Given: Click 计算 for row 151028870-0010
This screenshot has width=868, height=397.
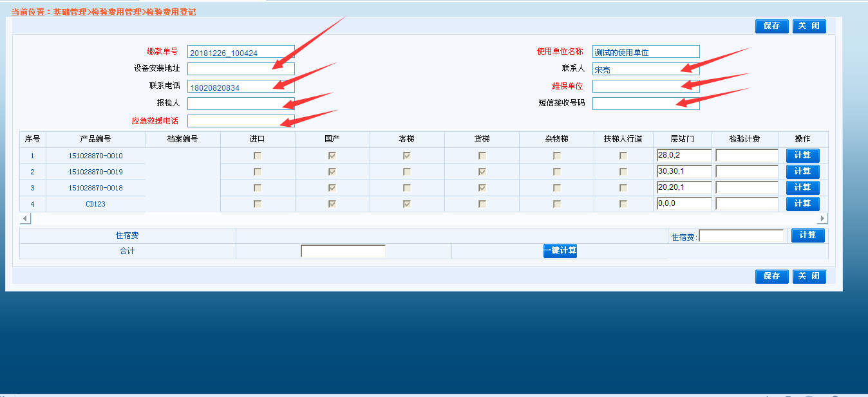Looking at the screenshot, I should 802,156.
